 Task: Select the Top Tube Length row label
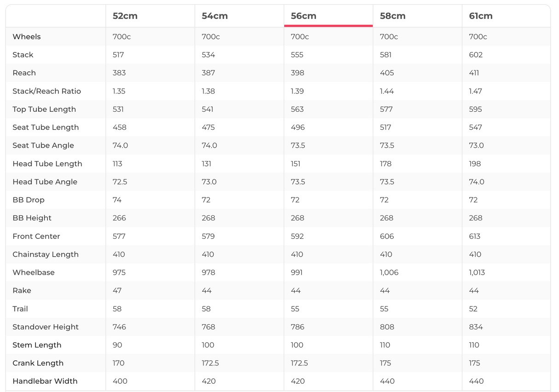pos(44,110)
